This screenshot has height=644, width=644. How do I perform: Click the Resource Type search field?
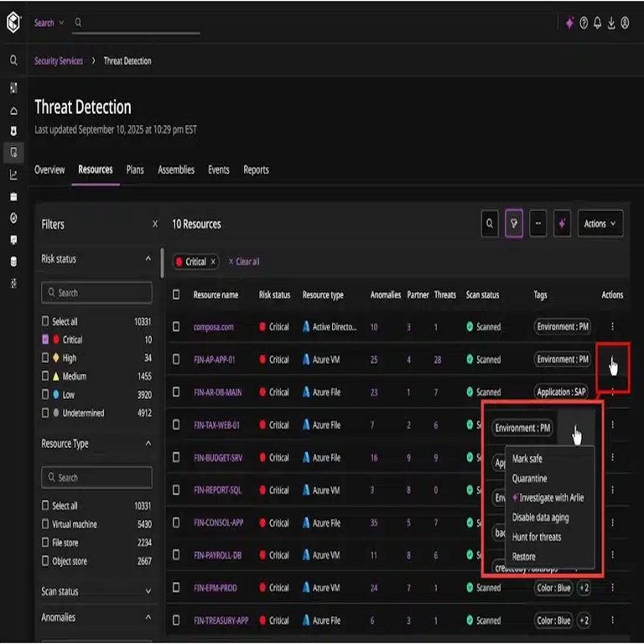(x=97, y=477)
